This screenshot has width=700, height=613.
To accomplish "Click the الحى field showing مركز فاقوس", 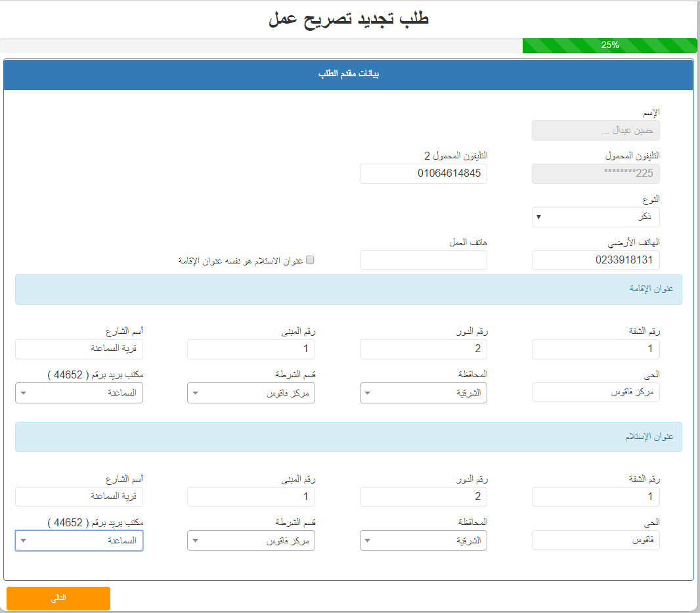I will (x=595, y=392).
